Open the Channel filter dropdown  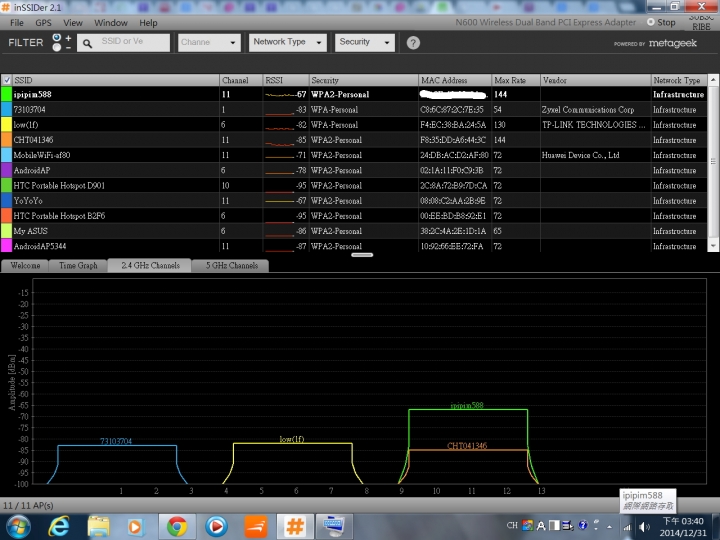coord(209,43)
